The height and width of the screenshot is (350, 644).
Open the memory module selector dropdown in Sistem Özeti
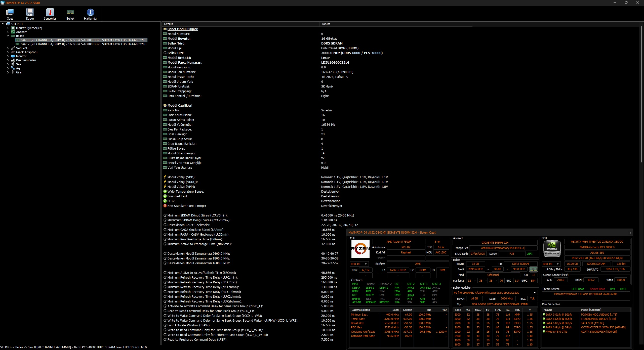point(495,293)
